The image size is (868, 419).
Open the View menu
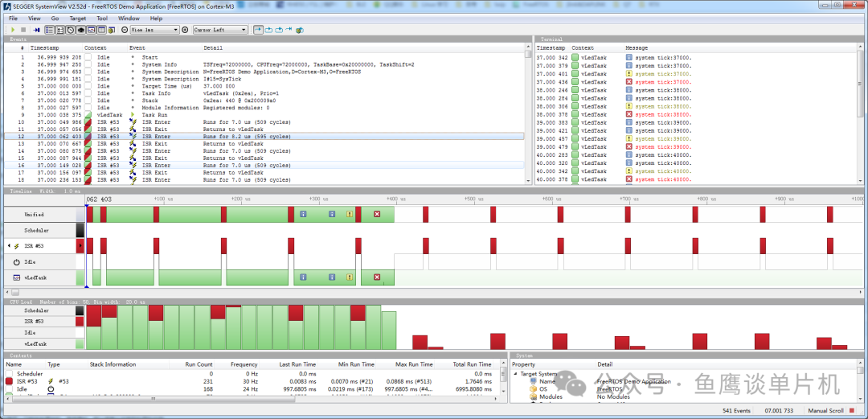coord(35,18)
